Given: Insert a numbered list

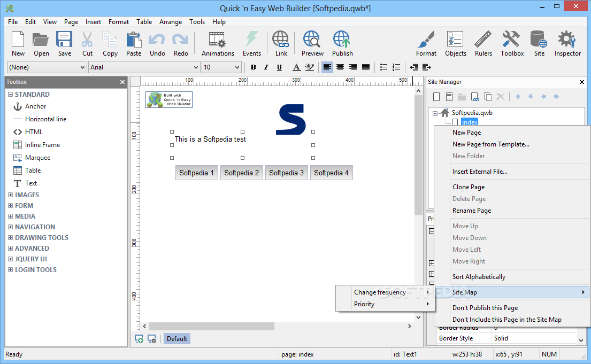Looking at the screenshot, I should [396, 67].
